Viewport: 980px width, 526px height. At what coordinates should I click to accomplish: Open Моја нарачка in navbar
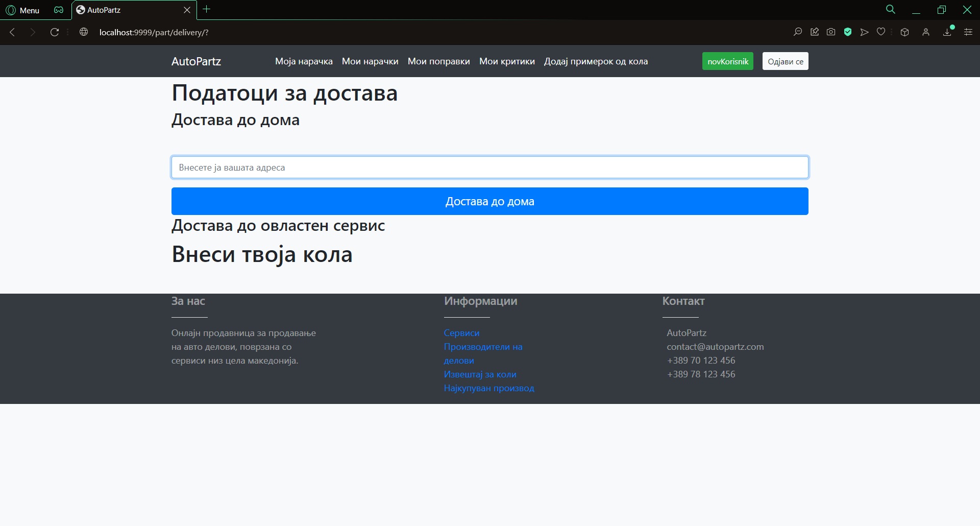point(304,61)
